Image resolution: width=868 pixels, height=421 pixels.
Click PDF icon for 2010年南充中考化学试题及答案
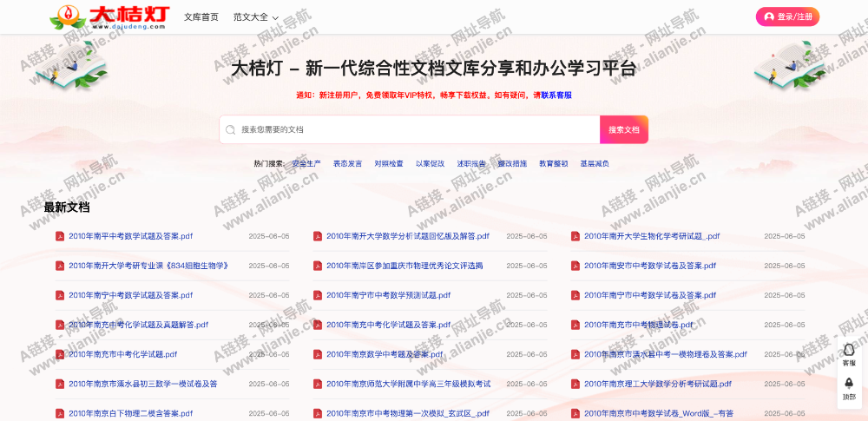(318, 325)
